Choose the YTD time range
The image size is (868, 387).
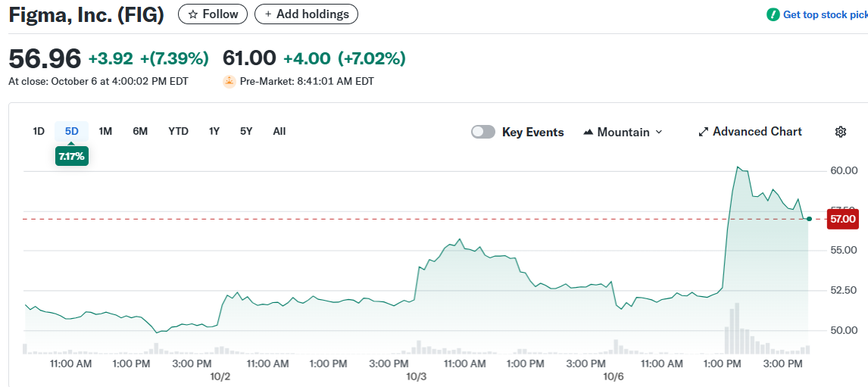click(x=178, y=131)
